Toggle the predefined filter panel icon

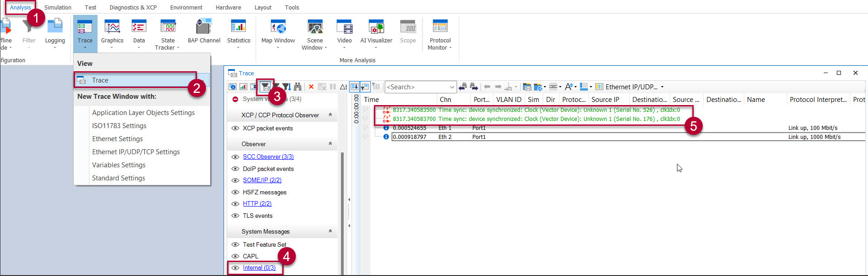pyautogui.click(x=266, y=87)
